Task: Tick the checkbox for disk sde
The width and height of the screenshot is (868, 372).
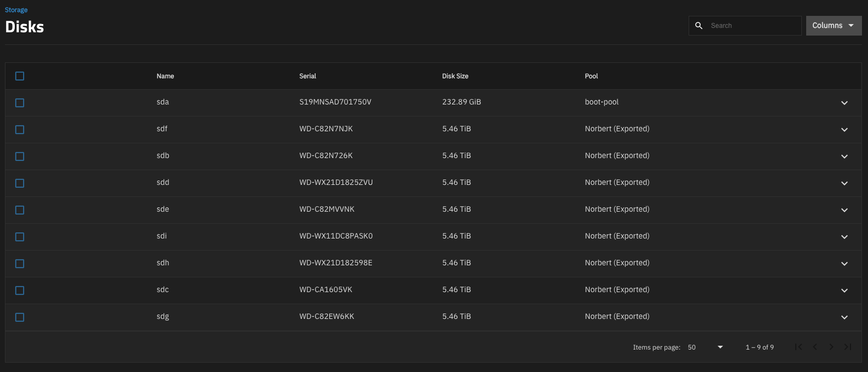Action: (20, 210)
